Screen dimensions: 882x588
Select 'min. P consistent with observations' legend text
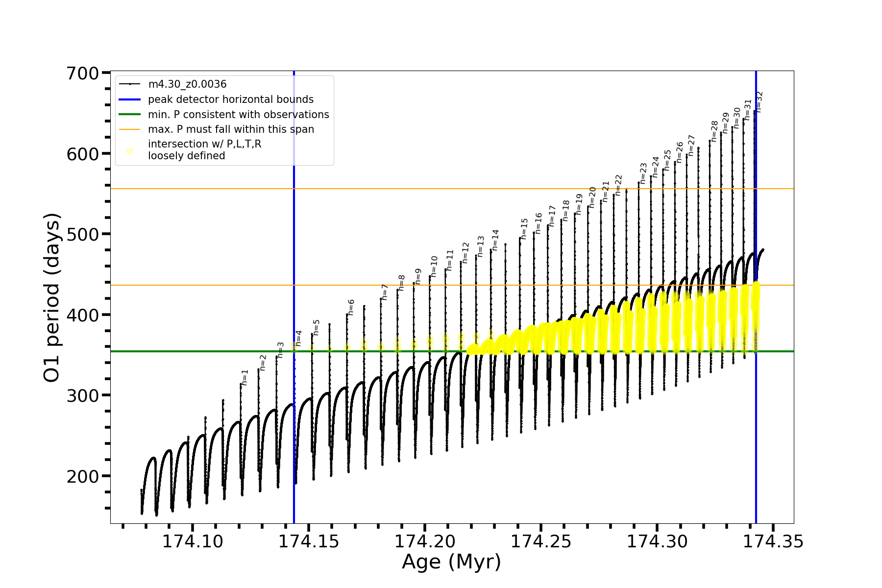tap(239, 115)
